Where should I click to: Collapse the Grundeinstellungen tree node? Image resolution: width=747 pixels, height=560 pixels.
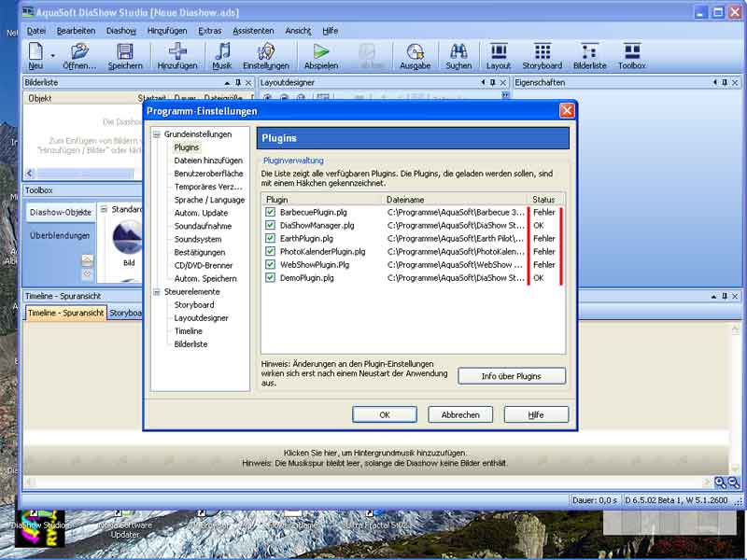156,134
